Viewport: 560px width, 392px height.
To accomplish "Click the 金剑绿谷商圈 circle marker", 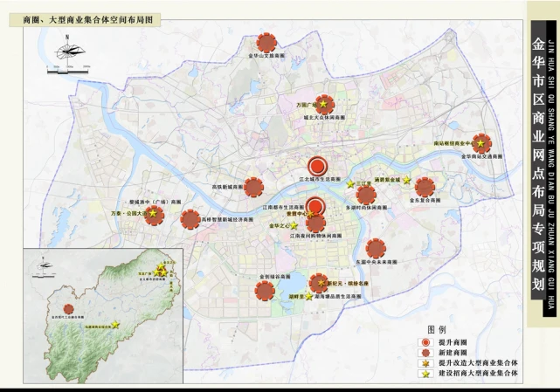I will coord(265,288).
